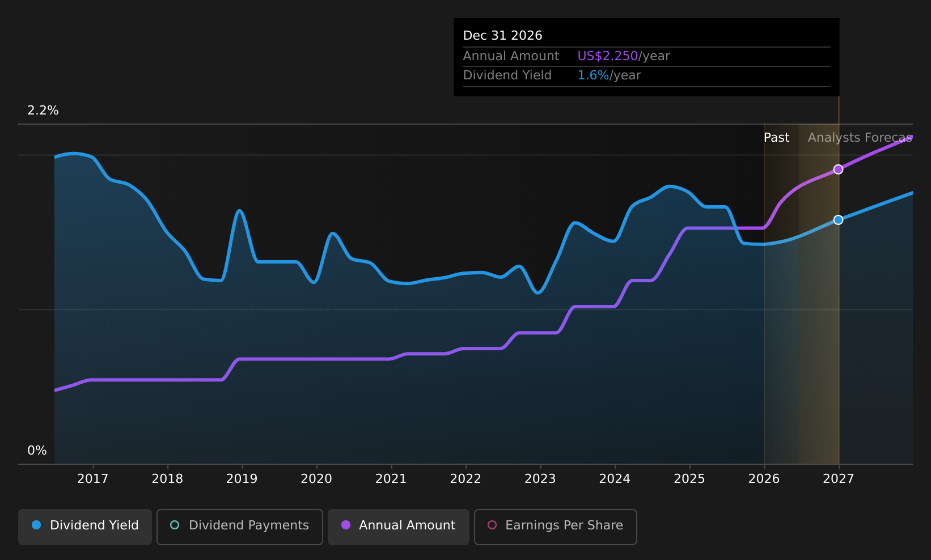
Task: Click the Analysts Forecast label
Action: click(x=860, y=138)
